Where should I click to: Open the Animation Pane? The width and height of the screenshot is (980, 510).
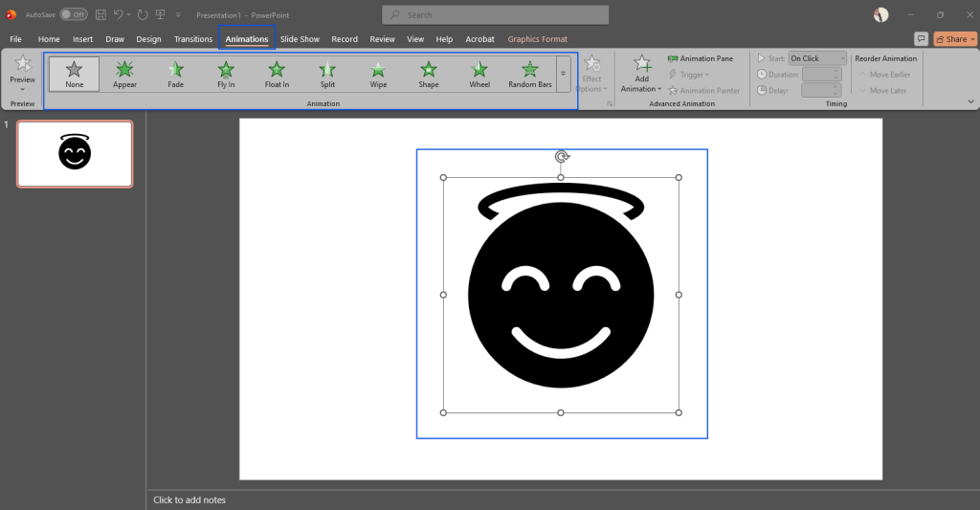coord(701,58)
